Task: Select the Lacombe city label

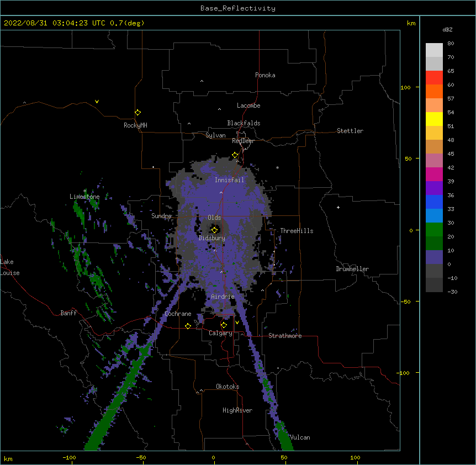Action: tap(248, 105)
